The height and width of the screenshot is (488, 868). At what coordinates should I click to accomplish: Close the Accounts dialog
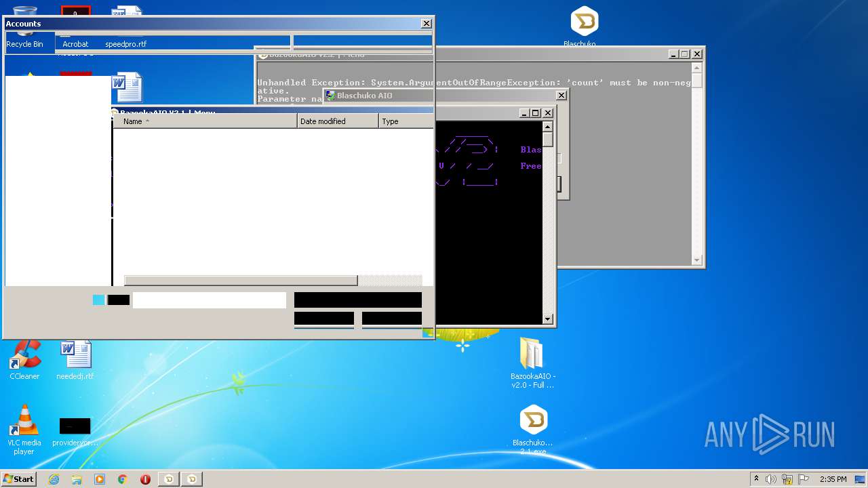426,24
